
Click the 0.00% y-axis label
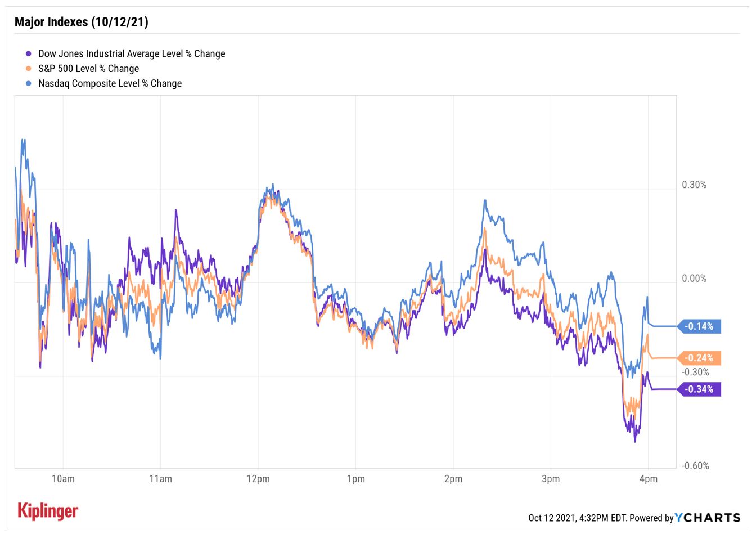[x=694, y=279]
